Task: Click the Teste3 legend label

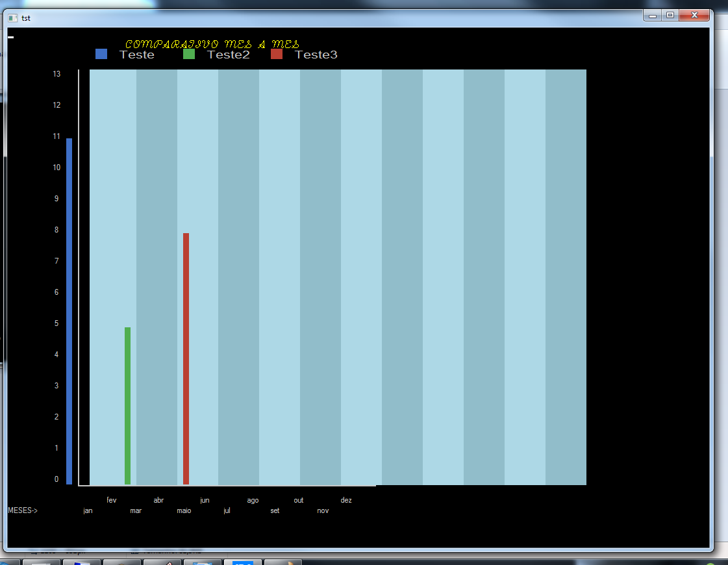Action: 316,55
